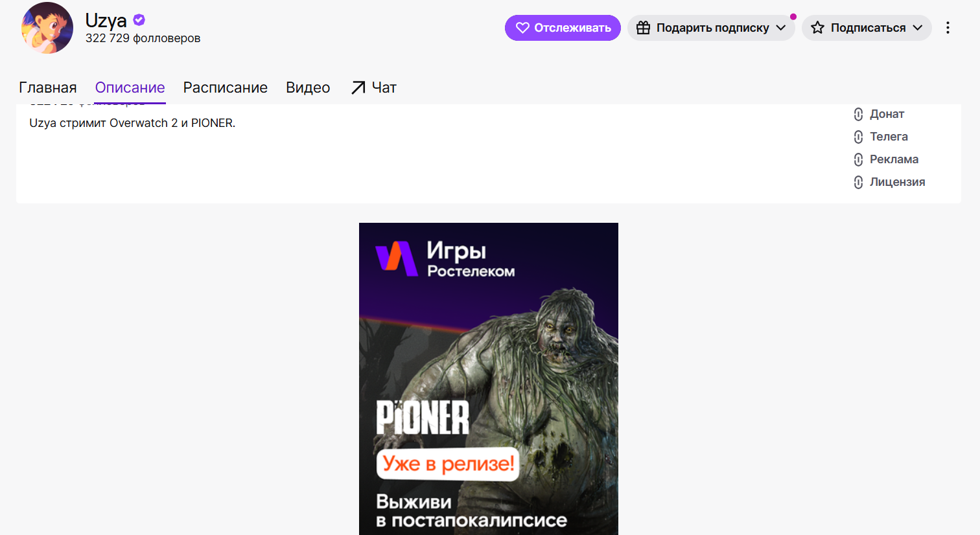Switch to the Главная tab
980x535 pixels.
coord(48,87)
